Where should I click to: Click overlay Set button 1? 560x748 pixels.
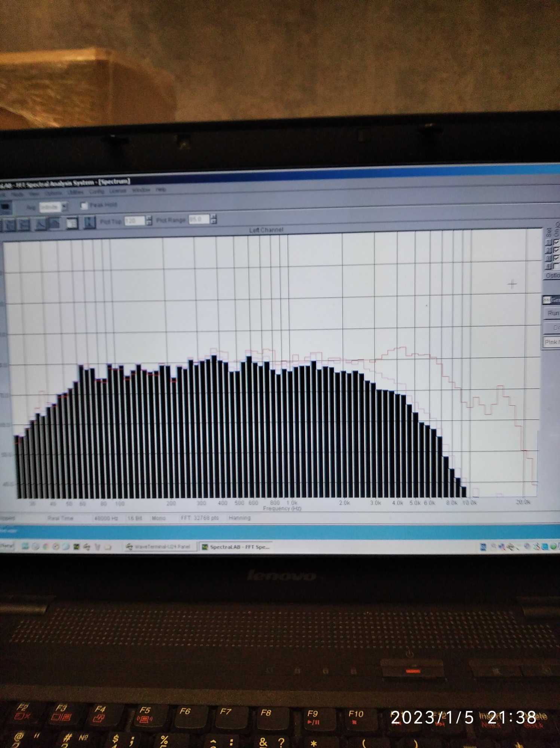548,242
